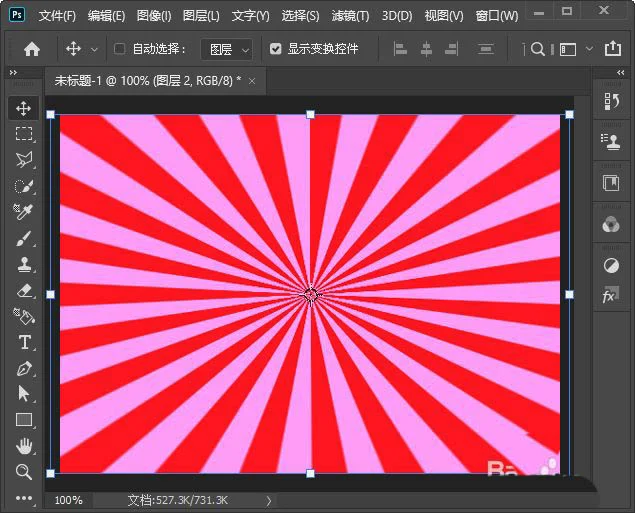Open the 滤镜(T) menu
635x513 pixels.
[350, 16]
